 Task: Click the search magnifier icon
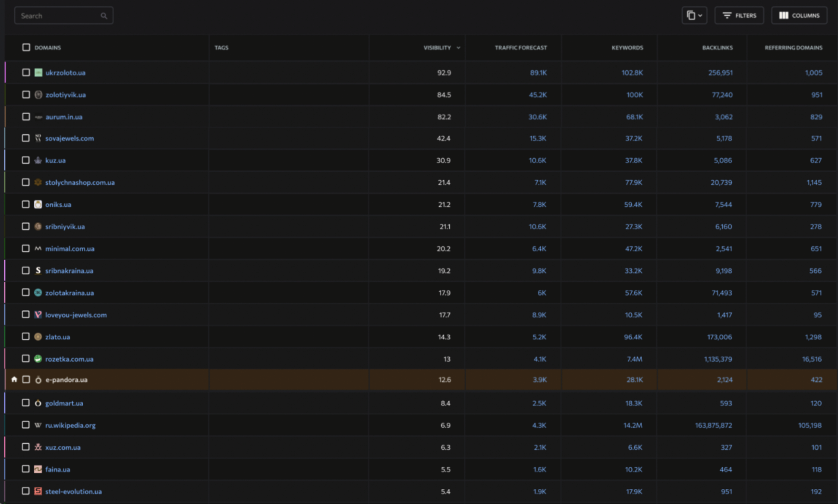tap(104, 16)
